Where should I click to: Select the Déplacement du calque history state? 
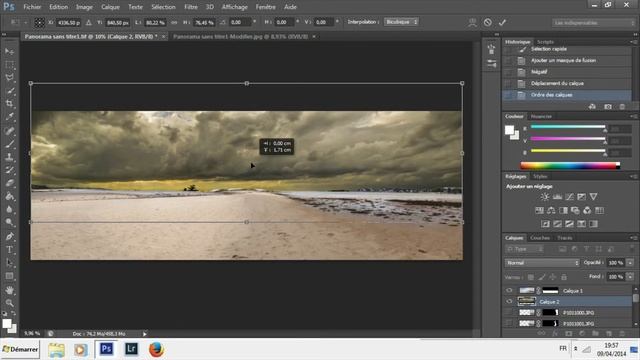567,83
